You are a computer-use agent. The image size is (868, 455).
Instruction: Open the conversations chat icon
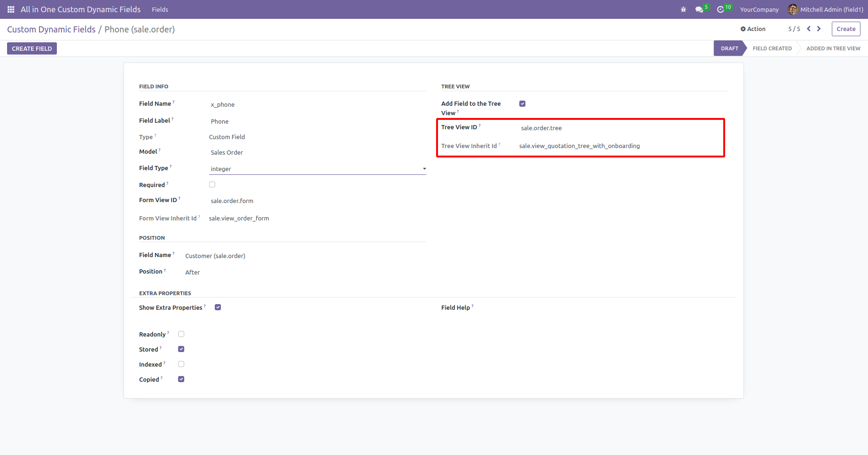[699, 9]
